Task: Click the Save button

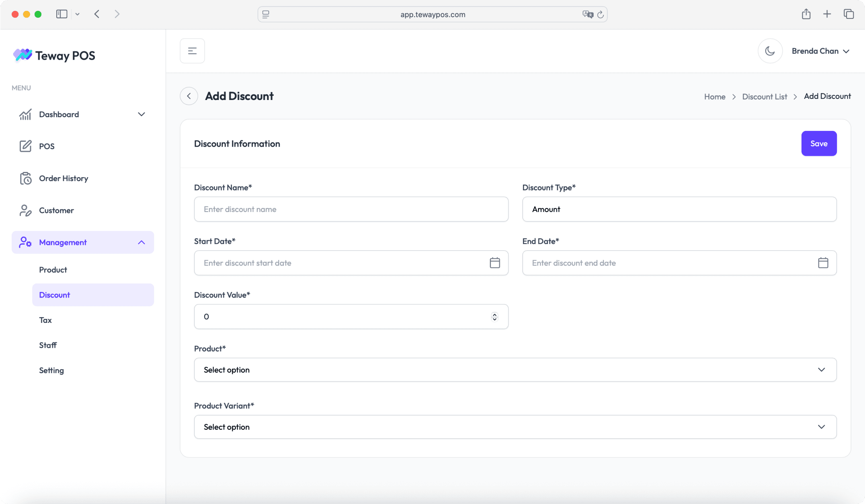Action: [x=819, y=143]
